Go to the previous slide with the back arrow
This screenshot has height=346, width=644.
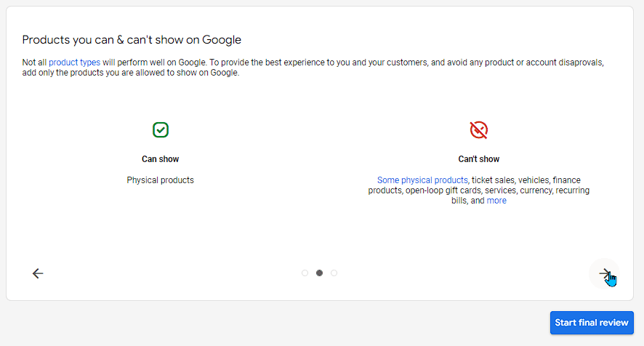[38, 274]
